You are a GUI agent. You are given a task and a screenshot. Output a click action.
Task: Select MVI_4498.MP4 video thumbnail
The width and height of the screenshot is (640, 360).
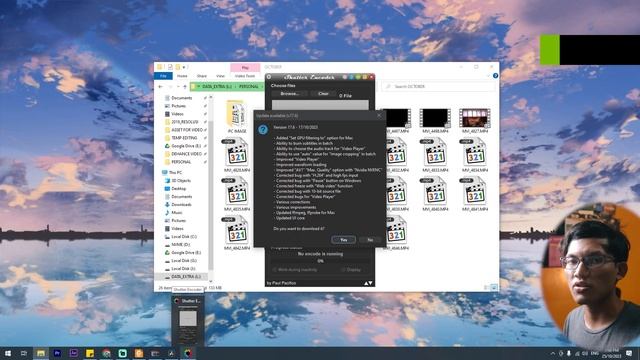pyautogui.click(x=435, y=121)
